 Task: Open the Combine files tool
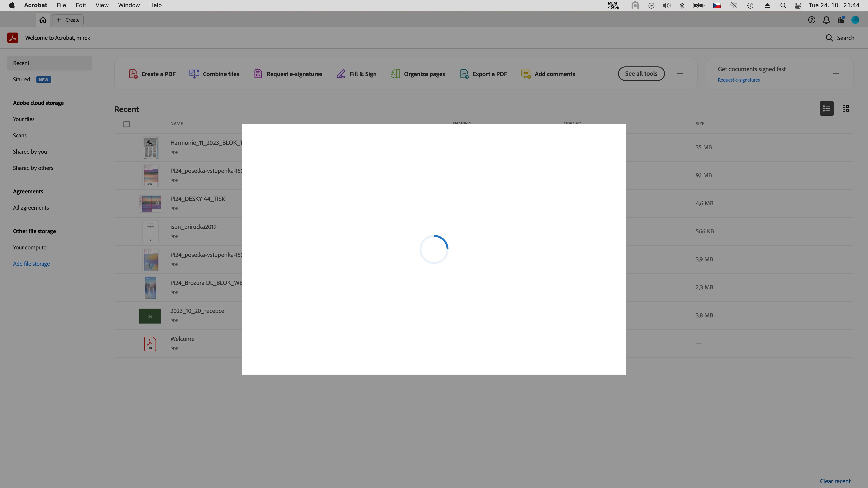coord(214,74)
